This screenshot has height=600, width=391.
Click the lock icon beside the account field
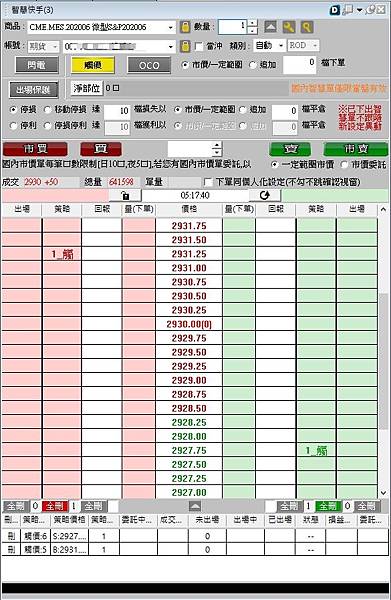tap(185, 46)
